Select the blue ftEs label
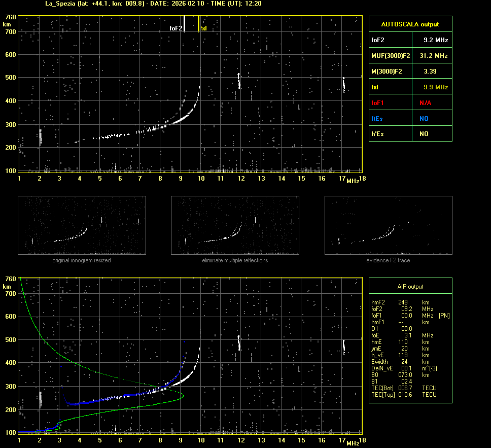This screenshot has width=491, height=448. point(377,119)
